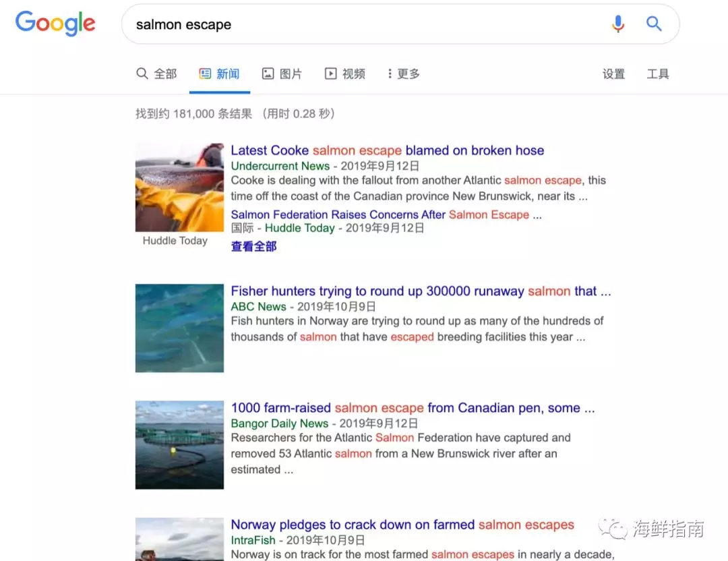
Task: Open the 视频 (Videos) tab
Action: [x=345, y=74]
